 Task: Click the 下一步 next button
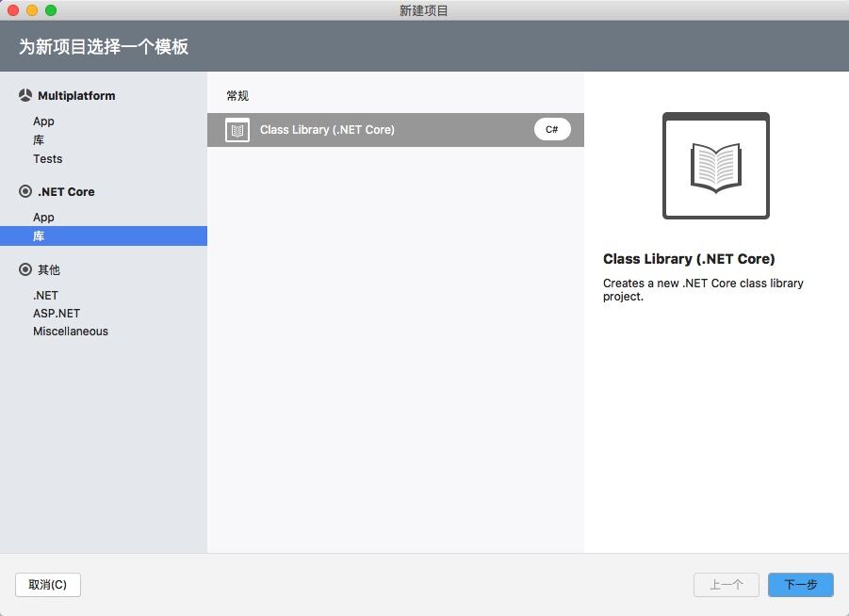[x=800, y=585]
